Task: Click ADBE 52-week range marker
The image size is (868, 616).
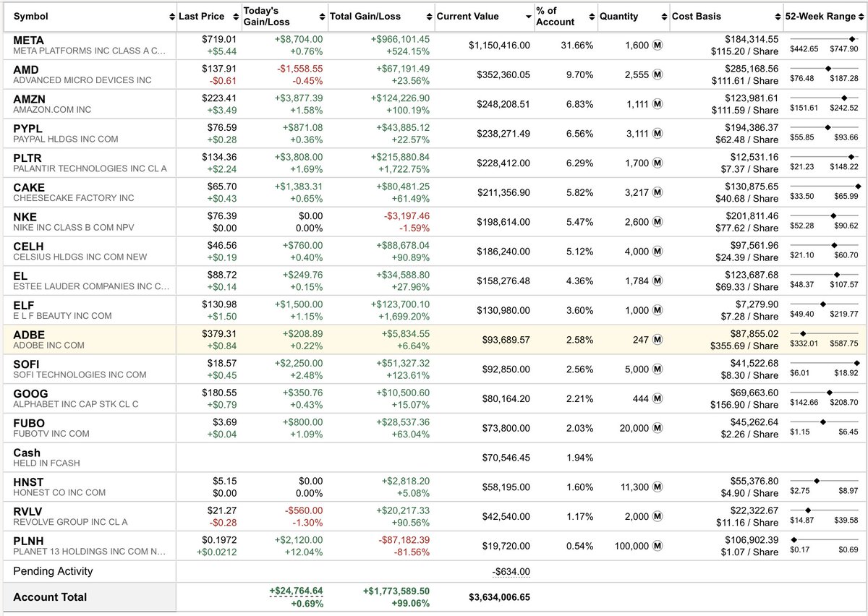Action: [803, 334]
